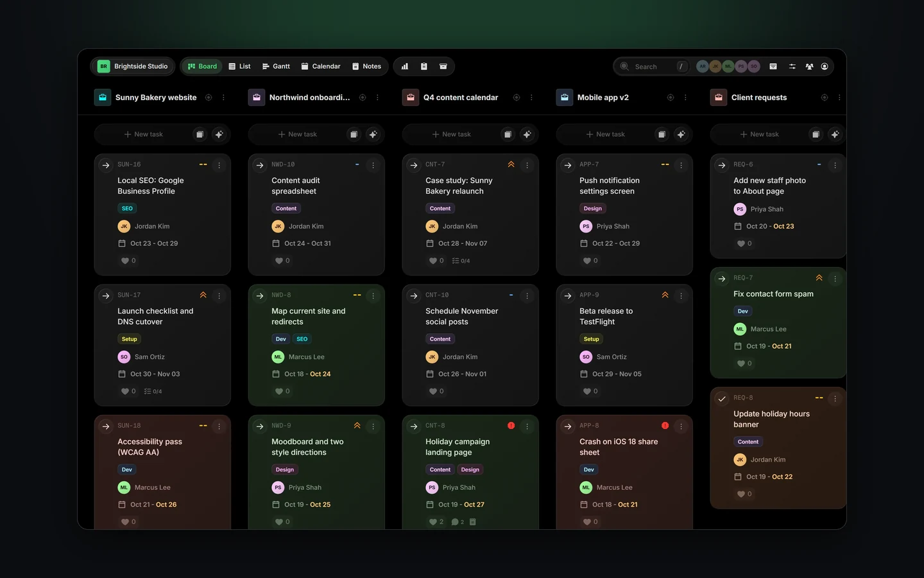Click the urgent red priority dot on CNT-8
This screenshot has height=578, width=924.
coord(511,425)
